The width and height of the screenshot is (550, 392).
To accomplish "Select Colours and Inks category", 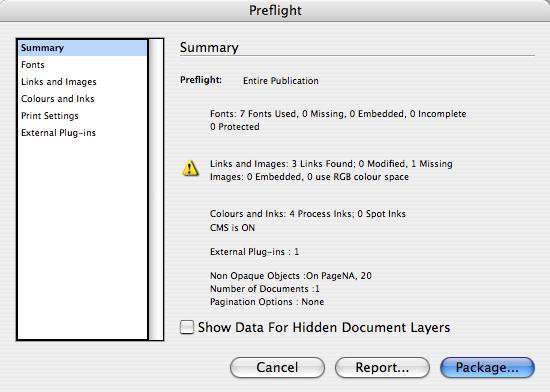I will point(58,99).
